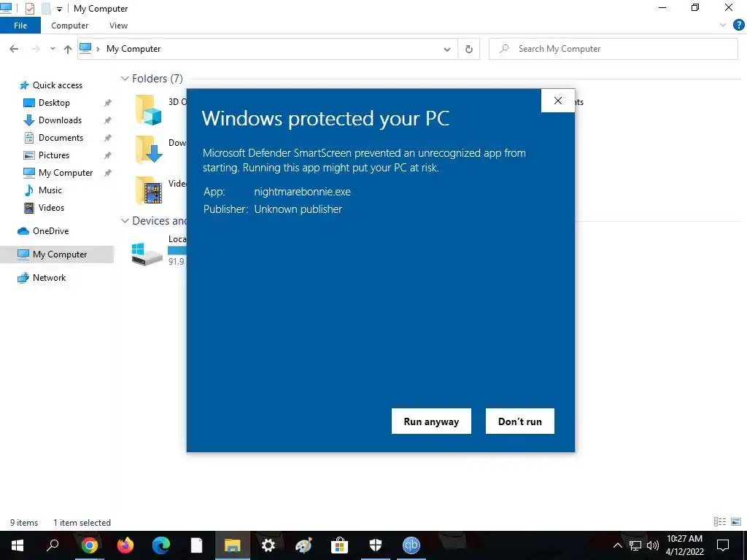The width and height of the screenshot is (747, 560).
Task: Go back in File Explorer
Action: click(x=14, y=49)
